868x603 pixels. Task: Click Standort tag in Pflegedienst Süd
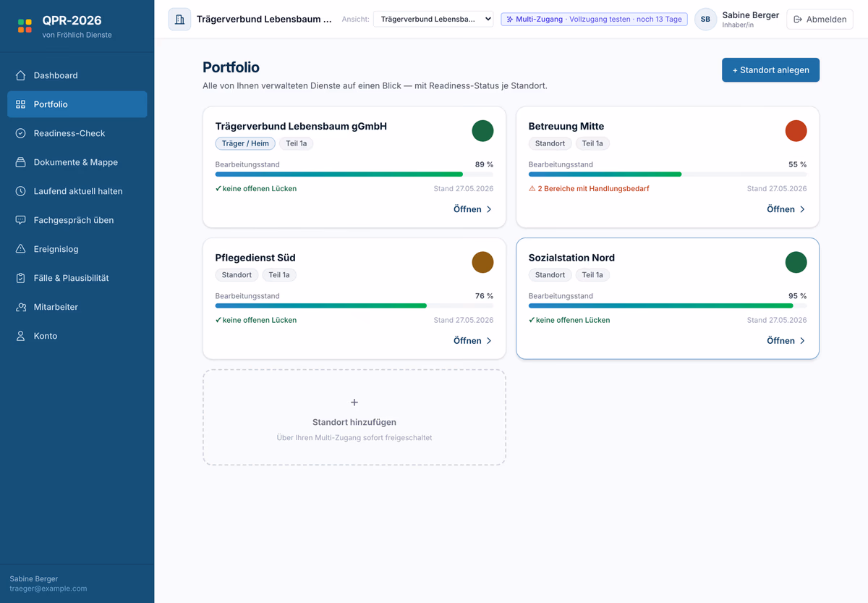point(237,275)
